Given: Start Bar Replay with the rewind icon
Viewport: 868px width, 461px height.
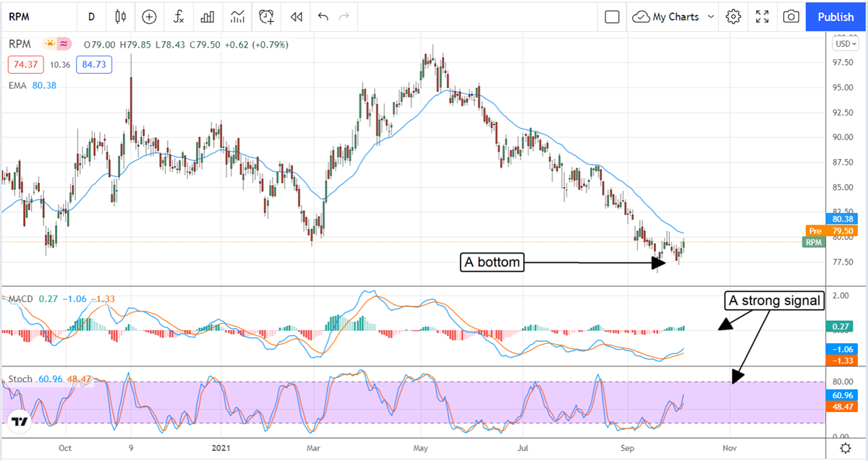Looking at the screenshot, I should (295, 16).
